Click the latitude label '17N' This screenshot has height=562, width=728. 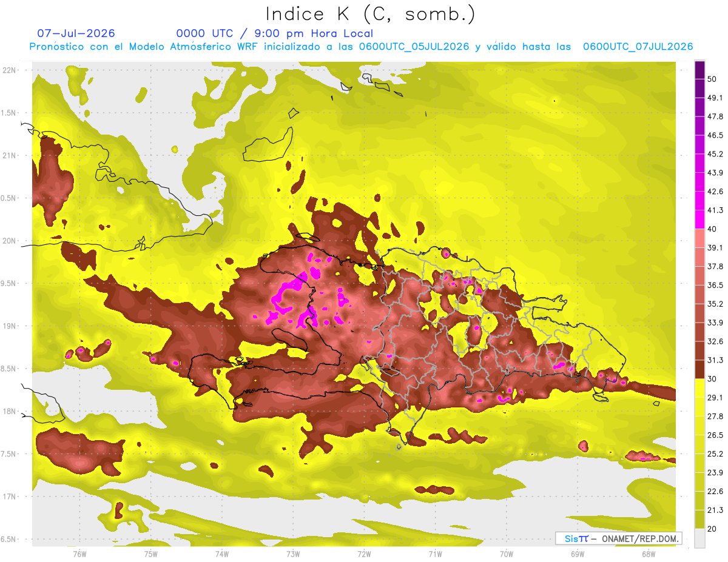click(10, 497)
